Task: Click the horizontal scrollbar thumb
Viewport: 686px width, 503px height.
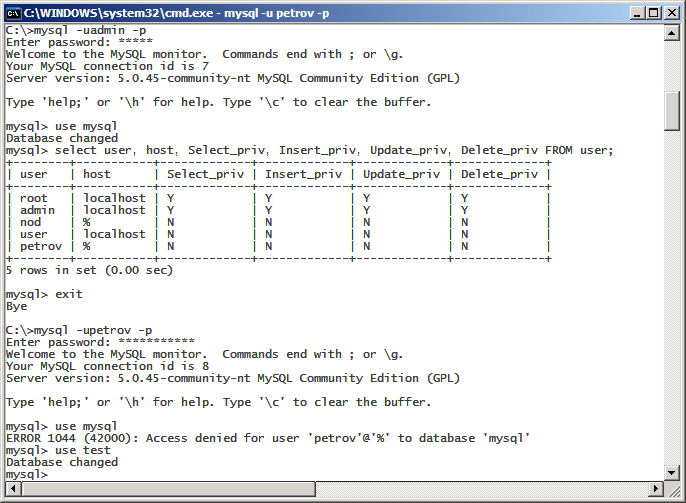Action: tap(168, 488)
